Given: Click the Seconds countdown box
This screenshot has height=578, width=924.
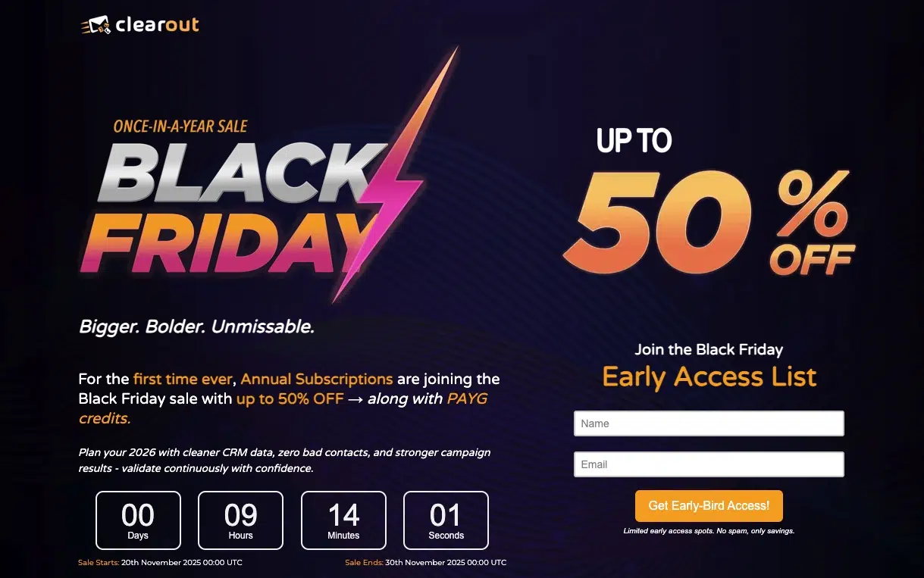Looking at the screenshot, I should pyautogui.click(x=446, y=520).
